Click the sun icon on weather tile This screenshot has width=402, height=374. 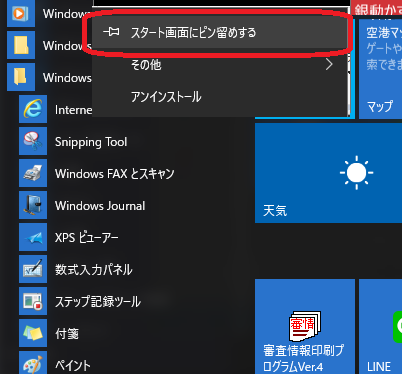tap(356, 173)
